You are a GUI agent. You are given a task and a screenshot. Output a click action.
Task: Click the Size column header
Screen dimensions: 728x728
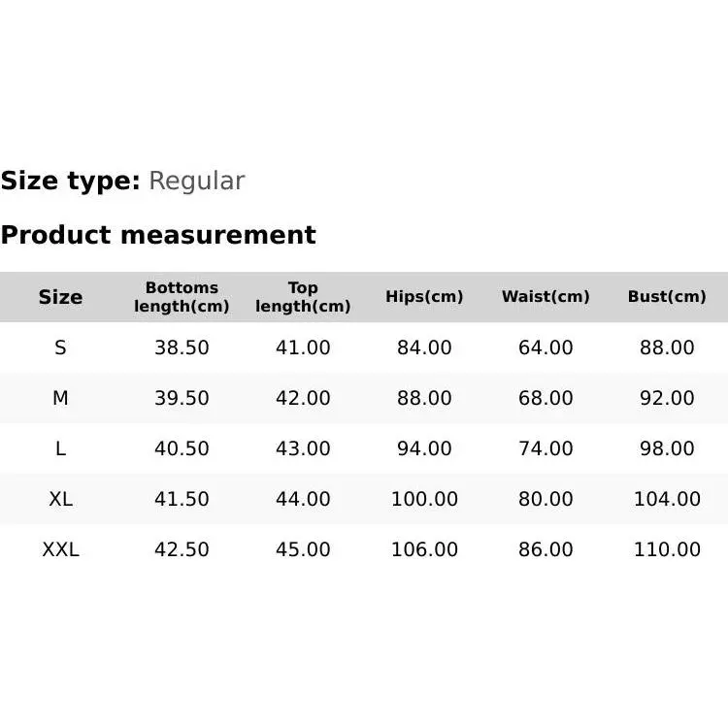[60, 297]
